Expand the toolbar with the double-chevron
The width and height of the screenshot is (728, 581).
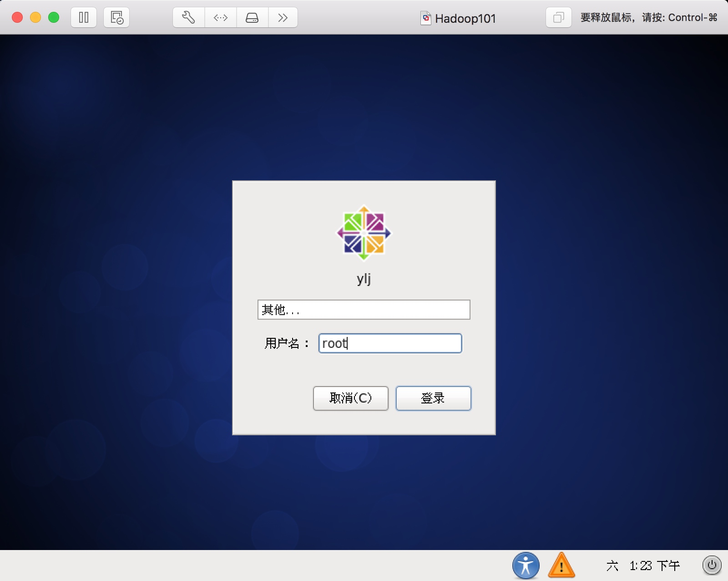click(x=283, y=17)
